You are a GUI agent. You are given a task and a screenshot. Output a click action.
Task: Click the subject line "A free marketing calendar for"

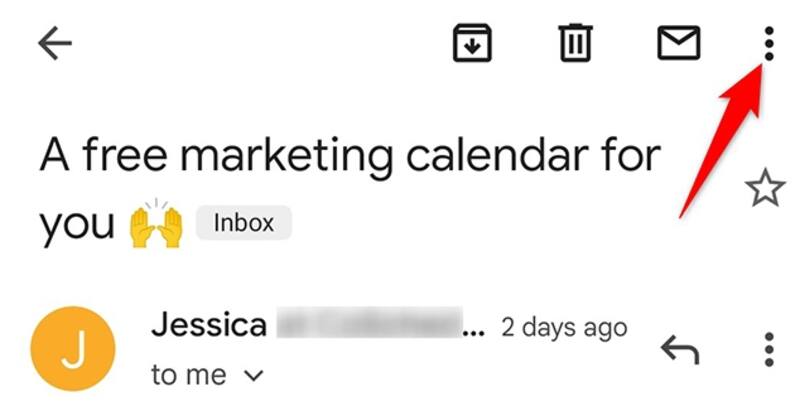[x=350, y=156]
